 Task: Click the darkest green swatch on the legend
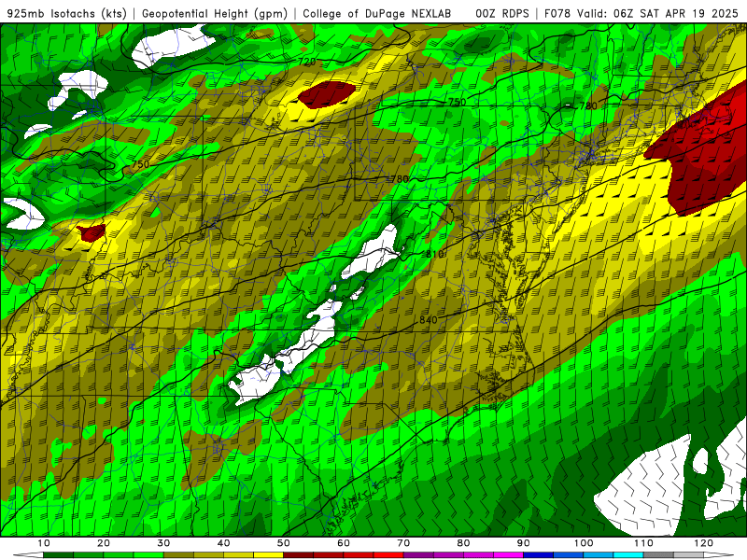pos(58,555)
